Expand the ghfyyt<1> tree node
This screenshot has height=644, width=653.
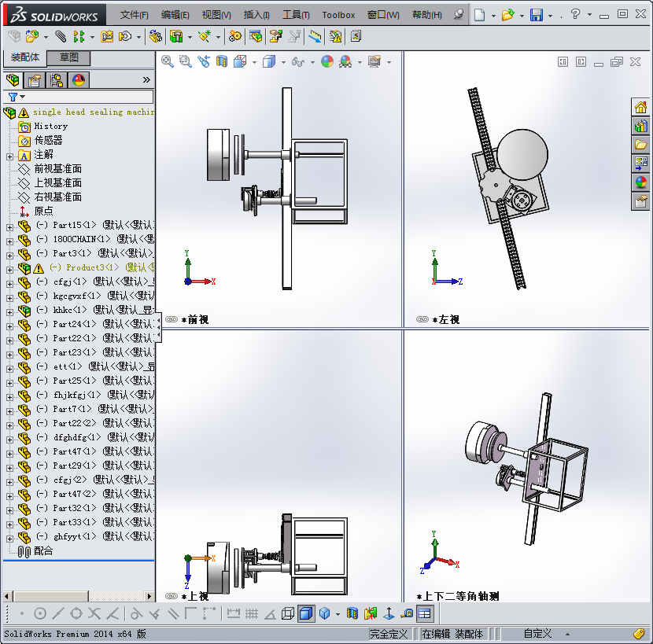click(x=9, y=539)
